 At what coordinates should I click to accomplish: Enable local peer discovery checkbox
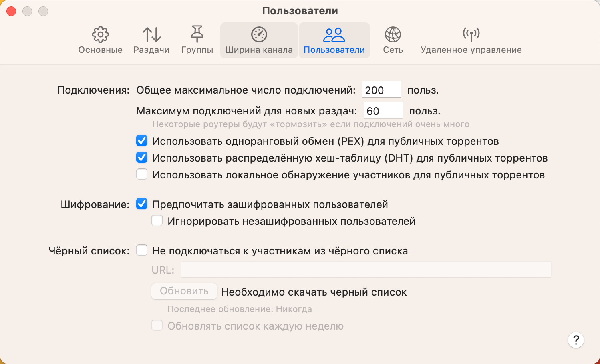tap(142, 174)
